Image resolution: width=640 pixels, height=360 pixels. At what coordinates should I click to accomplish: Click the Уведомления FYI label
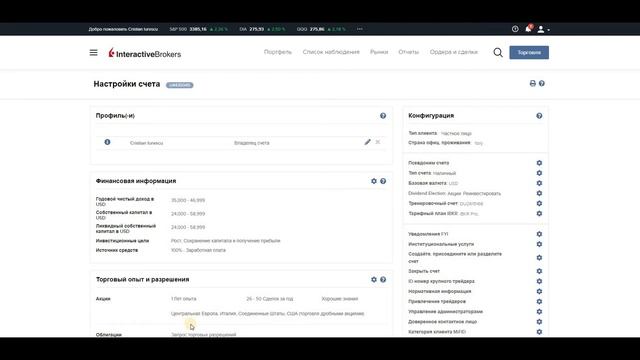(428, 234)
